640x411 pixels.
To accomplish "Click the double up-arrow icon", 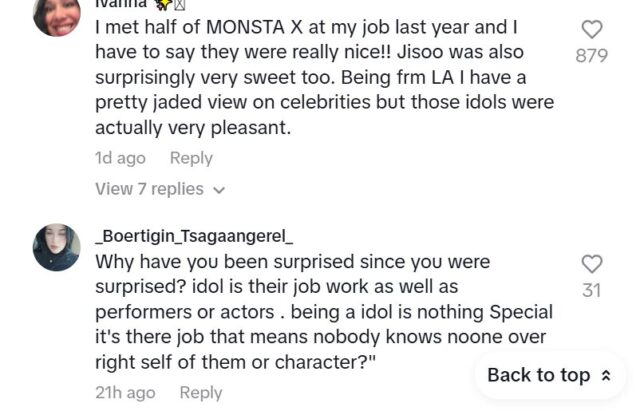I will pyautogui.click(x=605, y=376).
